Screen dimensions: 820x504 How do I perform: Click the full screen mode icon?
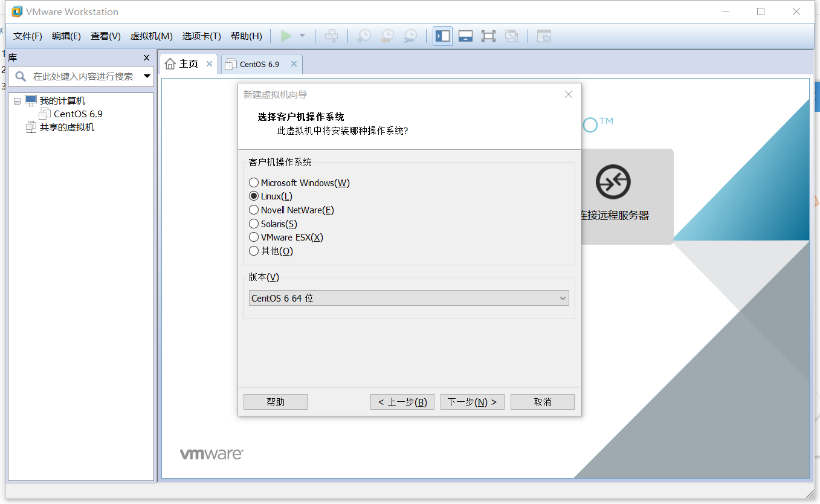click(x=488, y=36)
